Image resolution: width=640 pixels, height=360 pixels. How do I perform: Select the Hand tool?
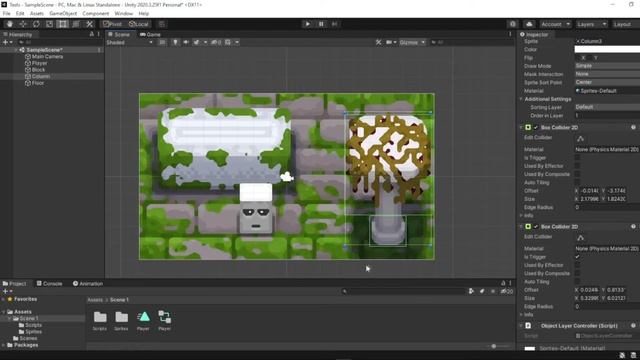(10, 24)
